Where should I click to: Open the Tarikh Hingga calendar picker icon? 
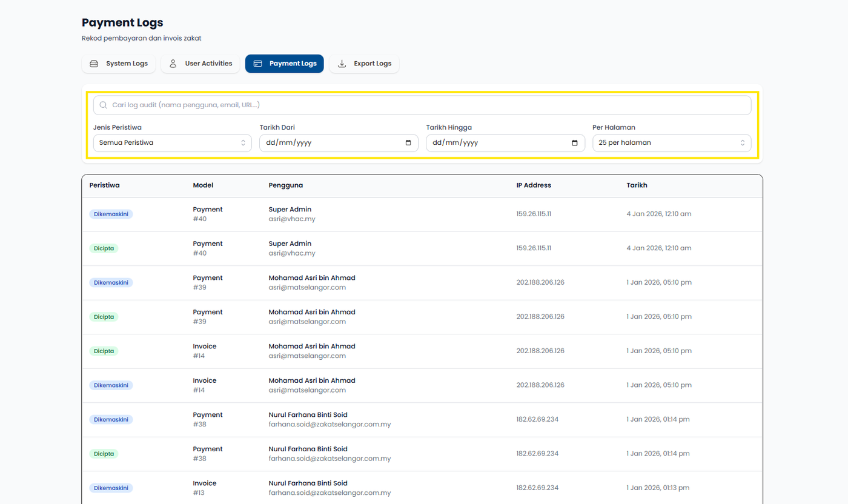(575, 143)
